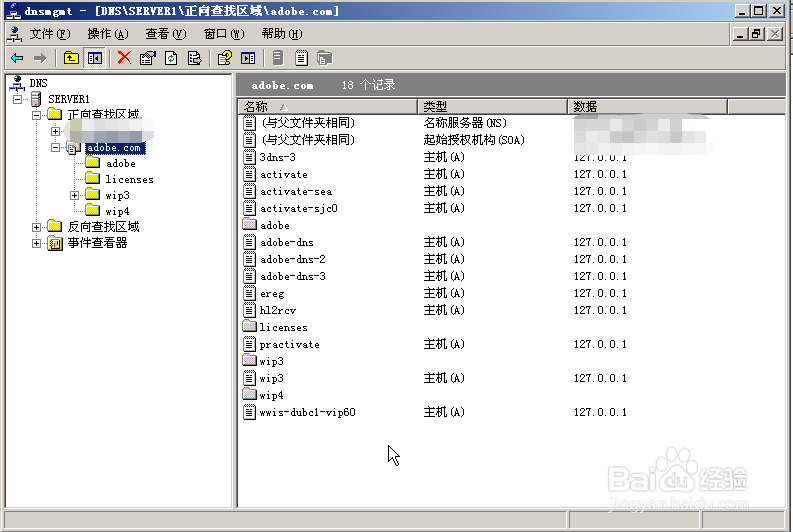Click the 3dns-3 record document icon
Image resolution: width=793 pixels, height=532 pixels.
pos(249,157)
